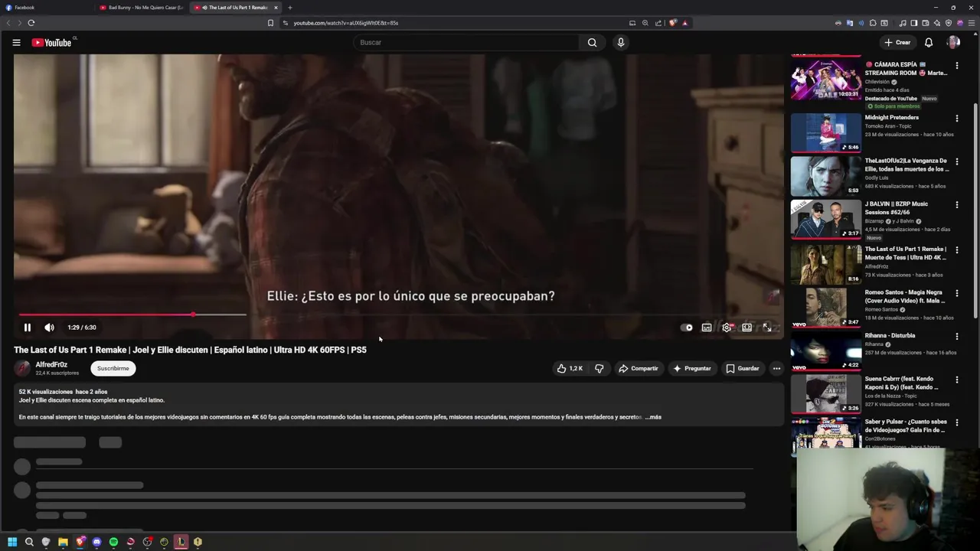Start voice search with microphone icon
980x551 pixels.
(621, 42)
